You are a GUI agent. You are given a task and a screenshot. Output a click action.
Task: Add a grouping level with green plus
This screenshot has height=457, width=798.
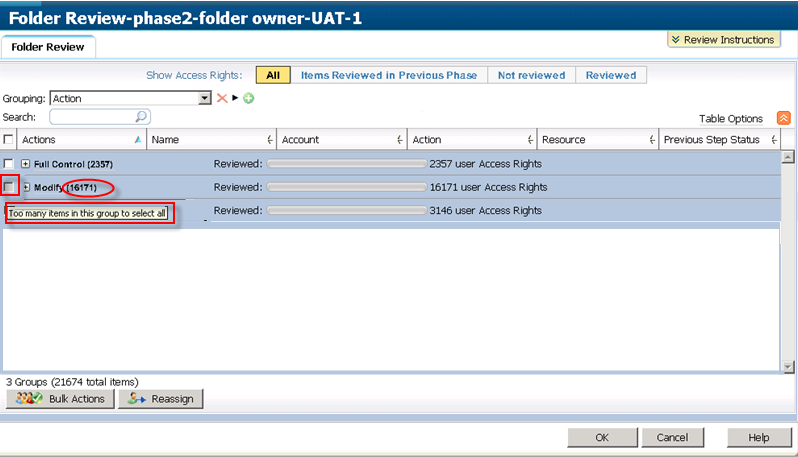(x=248, y=98)
